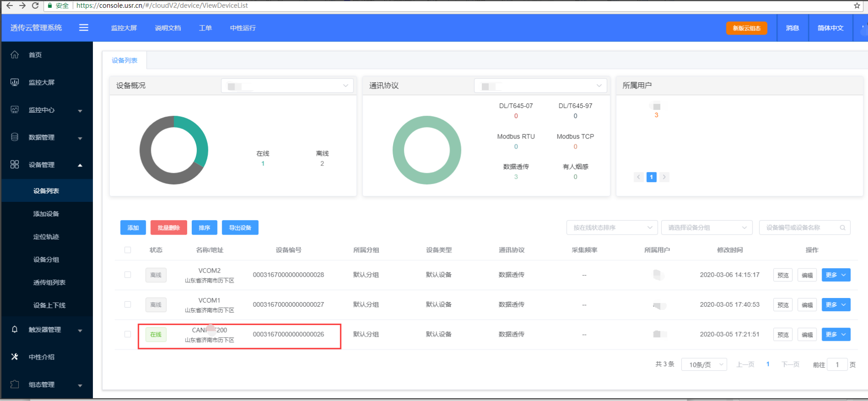Check the VCOM2 device row checkbox
This screenshot has width=868, height=401.
pos(128,275)
